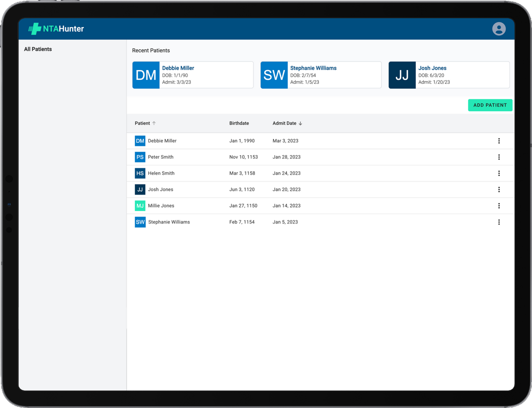Click the SW avatar in Stephanie Williams row
Image resolution: width=532 pixels, height=408 pixels.
[x=140, y=222]
